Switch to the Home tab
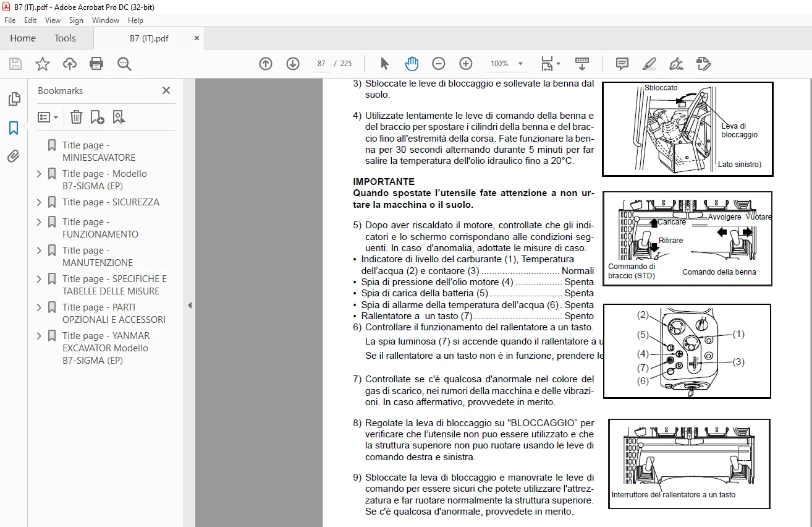812x527 pixels. point(23,38)
